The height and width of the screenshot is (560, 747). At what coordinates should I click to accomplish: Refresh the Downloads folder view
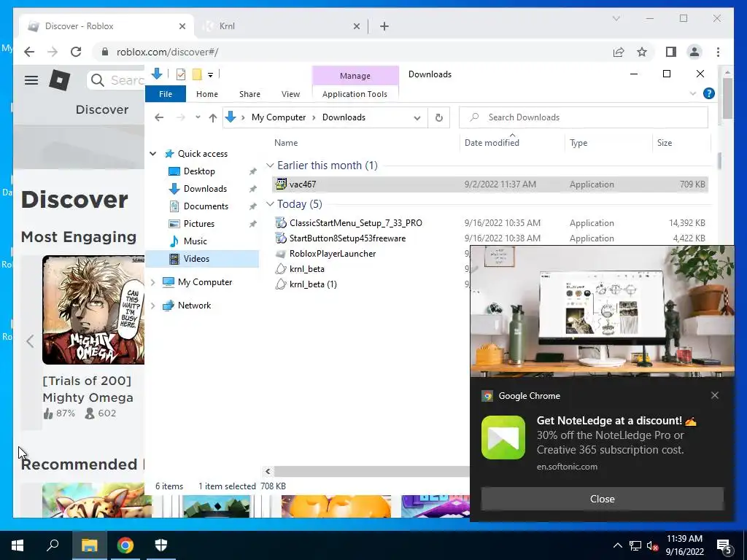438,117
